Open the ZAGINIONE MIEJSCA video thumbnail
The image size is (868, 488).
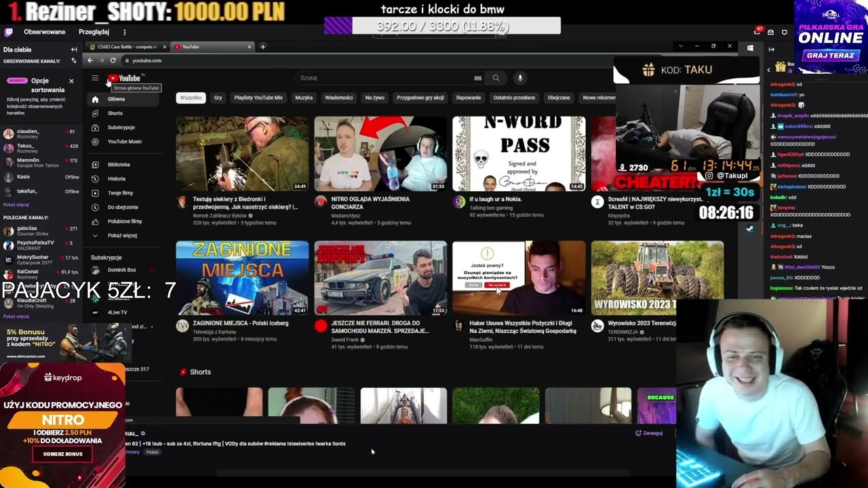[x=242, y=278]
